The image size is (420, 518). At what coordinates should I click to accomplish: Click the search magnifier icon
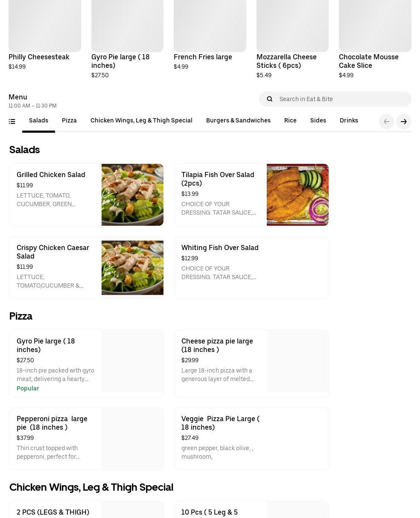pyautogui.click(x=270, y=99)
